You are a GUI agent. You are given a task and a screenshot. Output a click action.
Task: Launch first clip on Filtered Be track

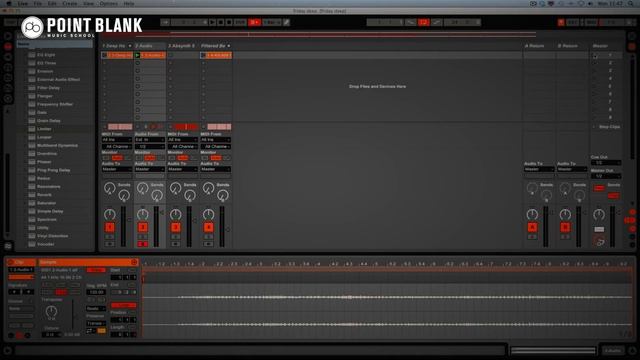point(203,55)
